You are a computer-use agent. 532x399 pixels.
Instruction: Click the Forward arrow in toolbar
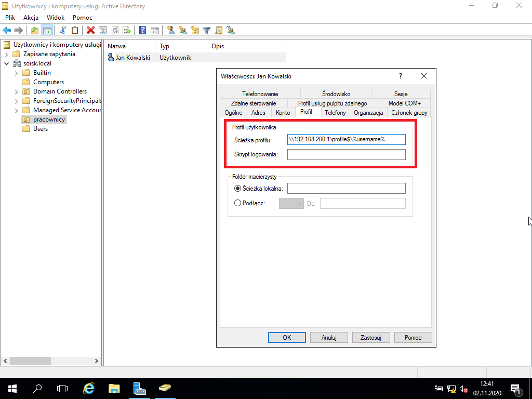point(19,31)
